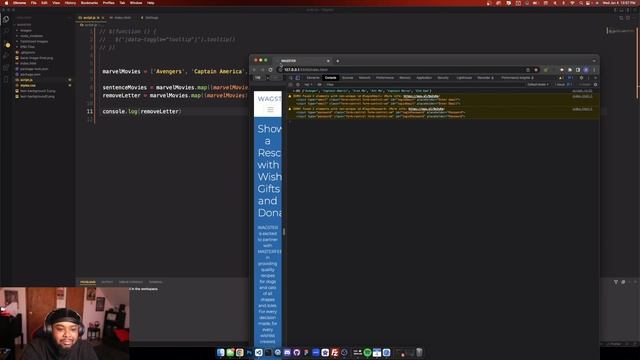Screen dimensions: 640x360
Task: Click the Chrome reload page button
Action: pos(270,70)
